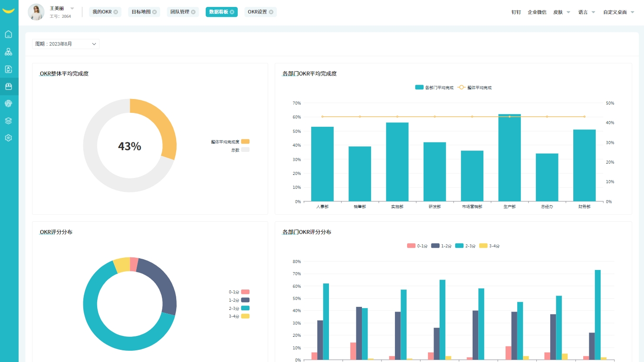The image size is (644, 362).
Task: Click the stacked layers sidebar icon
Action: click(8, 121)
